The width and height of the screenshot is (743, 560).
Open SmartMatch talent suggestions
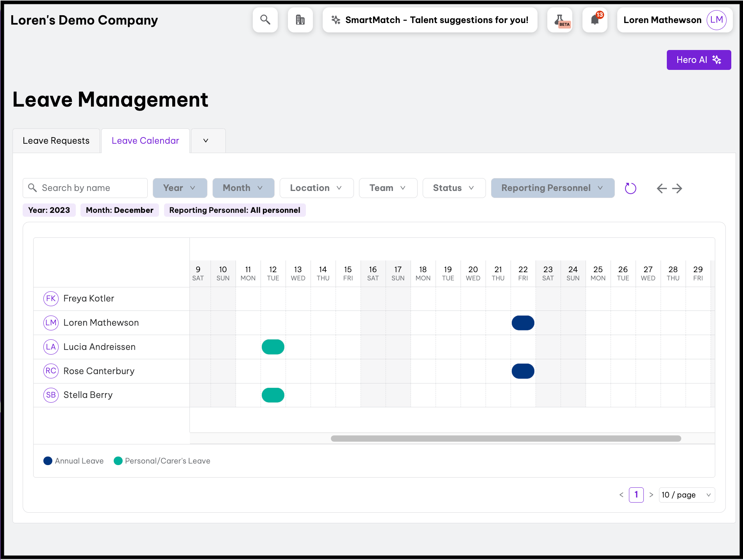pyautogui.click(x=430, y=20)
